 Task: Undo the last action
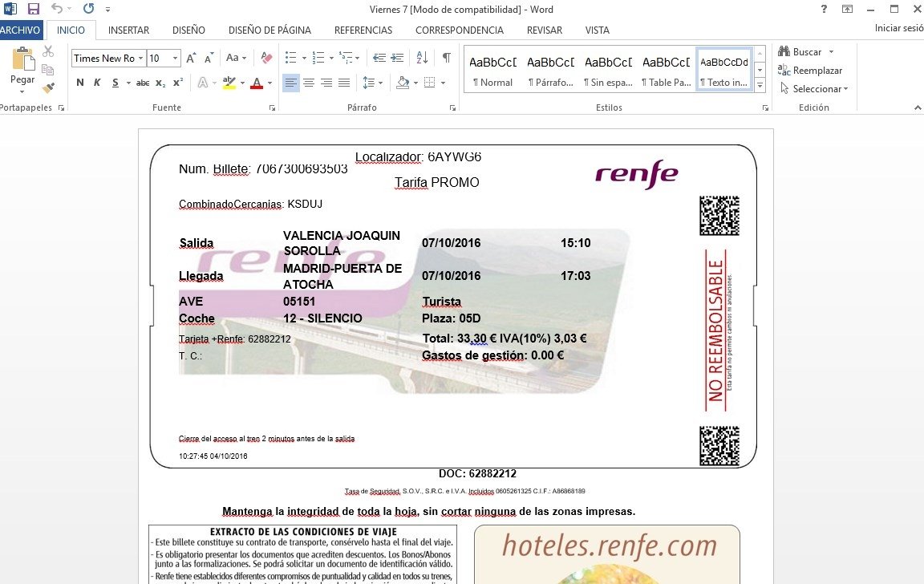[x=57, y=9]
